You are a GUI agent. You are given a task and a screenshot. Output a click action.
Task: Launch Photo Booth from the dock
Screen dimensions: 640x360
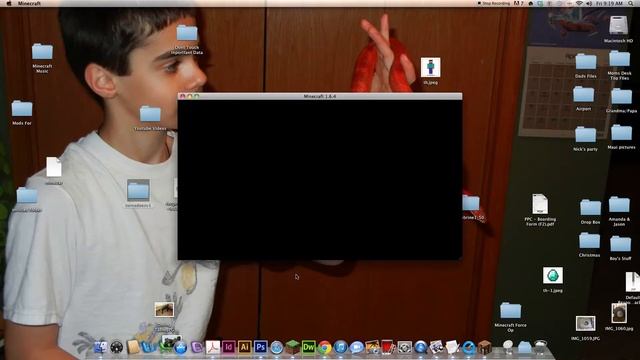tap(388, 347)
